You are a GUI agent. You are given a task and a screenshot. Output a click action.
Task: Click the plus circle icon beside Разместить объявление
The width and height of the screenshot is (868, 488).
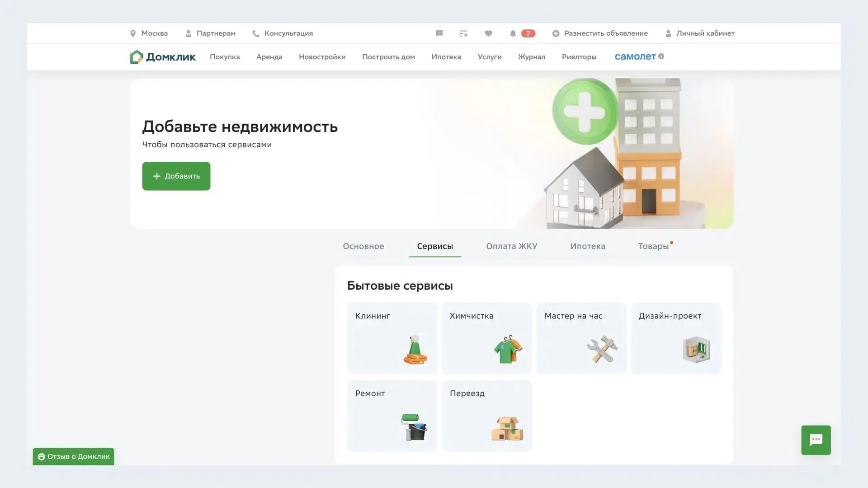(556, 33)
